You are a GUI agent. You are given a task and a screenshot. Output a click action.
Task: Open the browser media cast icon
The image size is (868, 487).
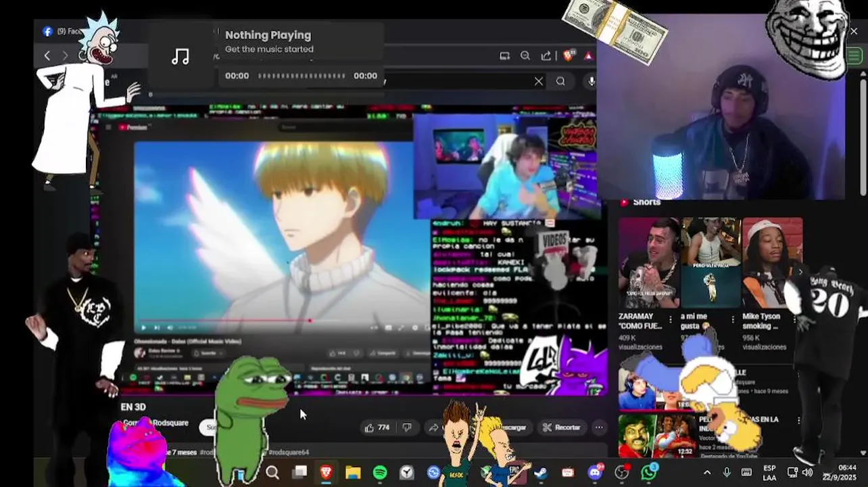pyautogui.click(x=504, y=56)
